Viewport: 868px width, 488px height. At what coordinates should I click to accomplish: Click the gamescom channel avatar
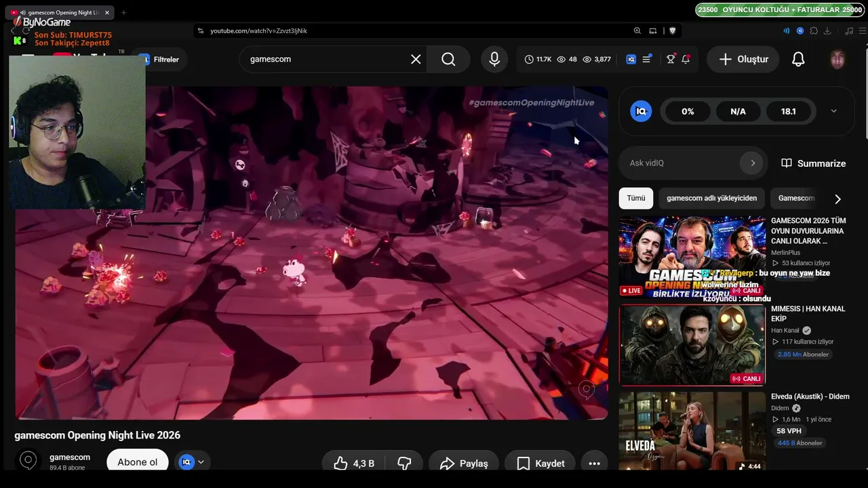(x=28, y=461)
